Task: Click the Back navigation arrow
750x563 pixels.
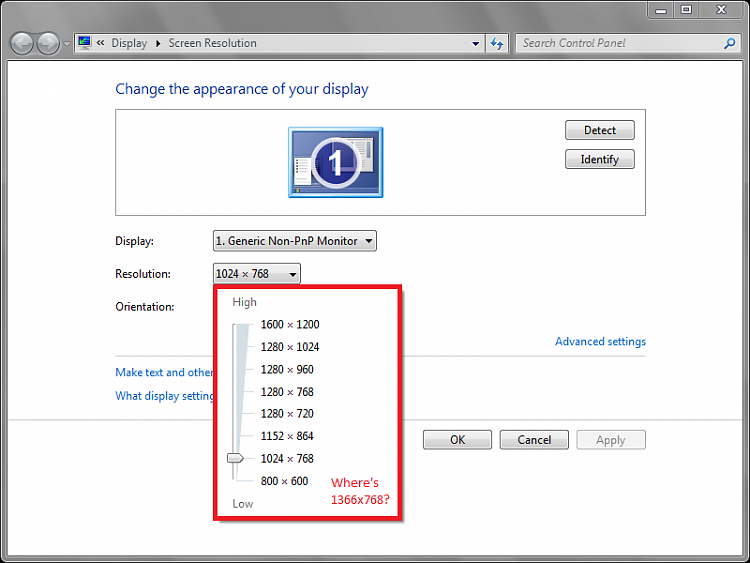Action: click(x=22, y=44)
